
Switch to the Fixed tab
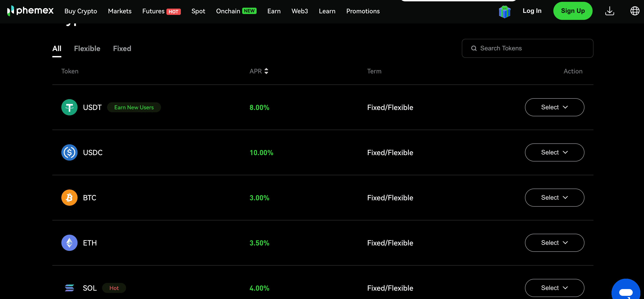[122, 49]
